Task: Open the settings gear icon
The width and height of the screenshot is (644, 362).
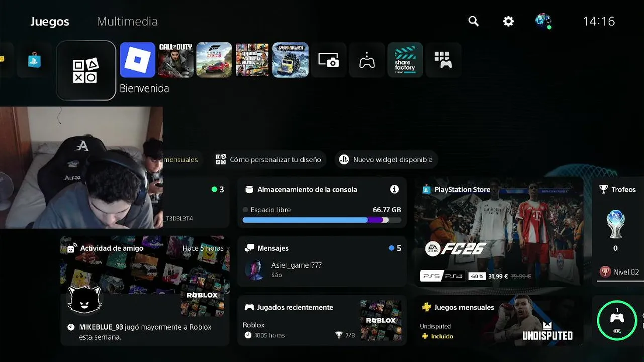Action: click(x=508, y=21)
